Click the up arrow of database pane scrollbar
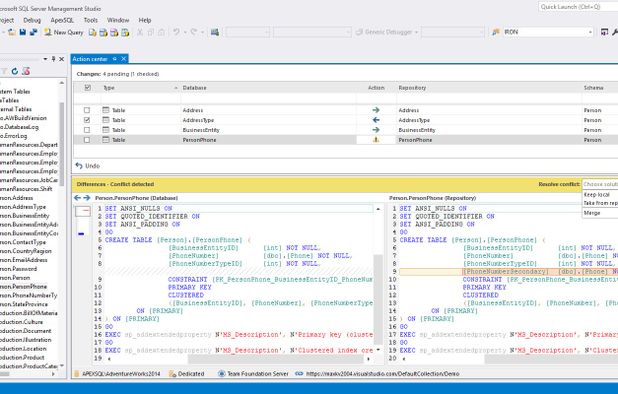The width and height of the screenshot is (618, 394). tap(378, 209)
